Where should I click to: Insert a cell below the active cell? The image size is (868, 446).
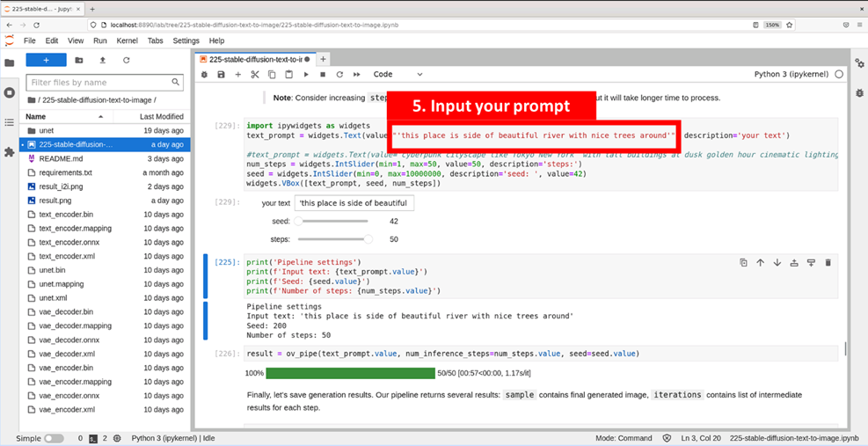[812, 263]
